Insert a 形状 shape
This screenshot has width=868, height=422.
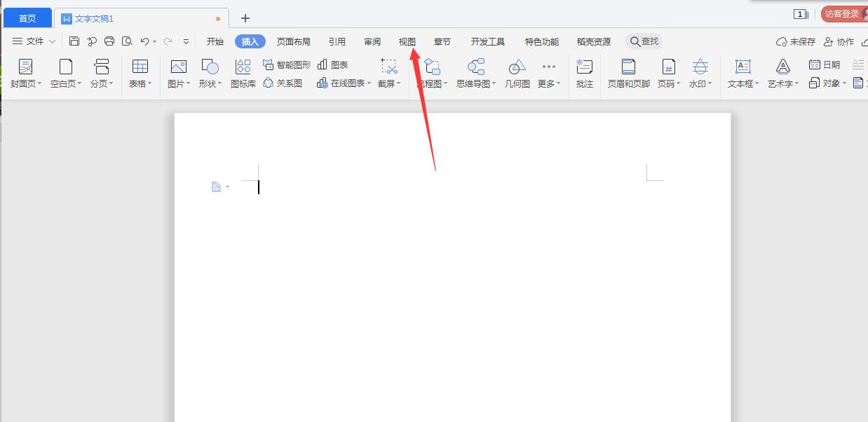coord(209,74)
